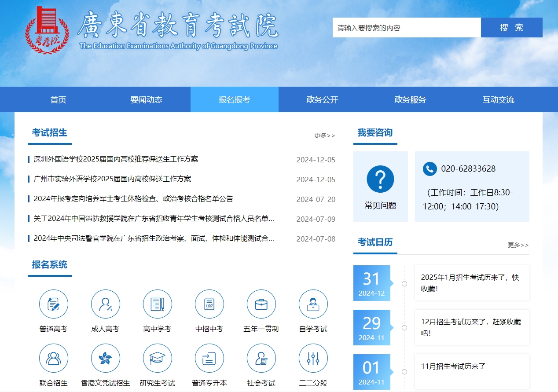This screenshot has width=558, height=392.
Task: Open the 深圳外国语学校 recommendation plan article
Action: click(115, 159)
